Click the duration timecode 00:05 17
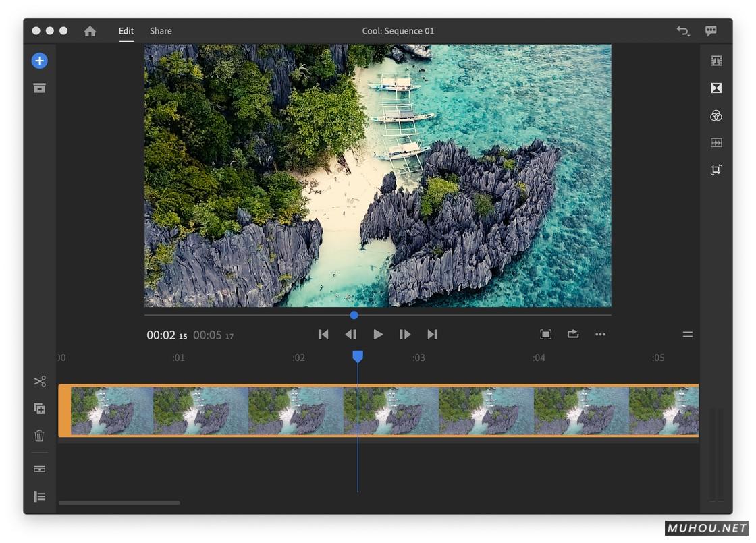Viewport: 756px width, 543px height. point(213,335)
